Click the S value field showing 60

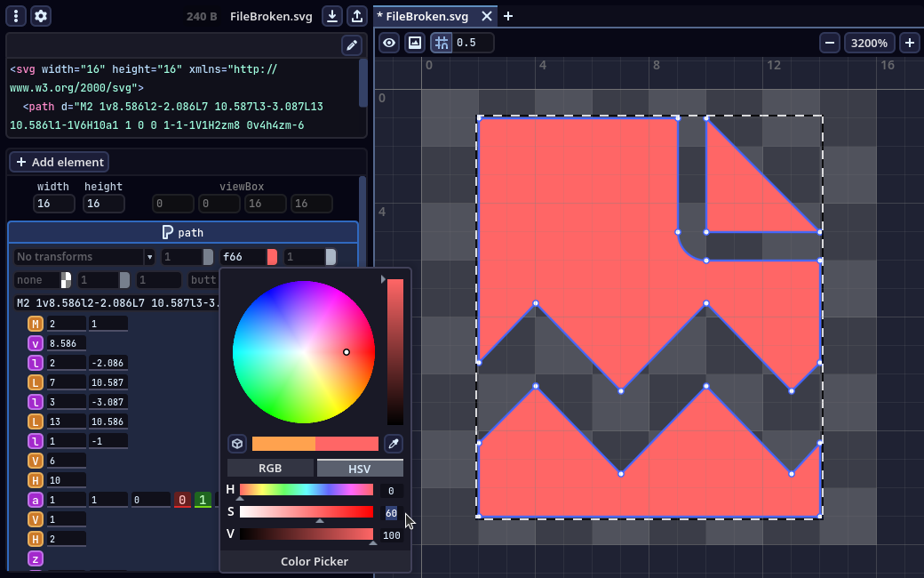tap(391, 513)
